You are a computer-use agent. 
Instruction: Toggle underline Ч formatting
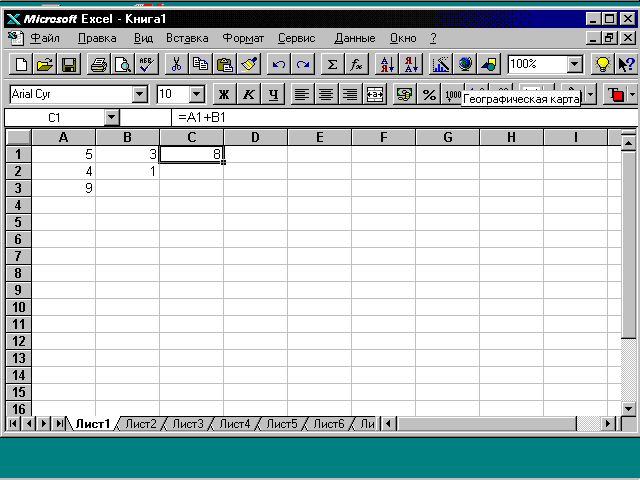point(273,95)
